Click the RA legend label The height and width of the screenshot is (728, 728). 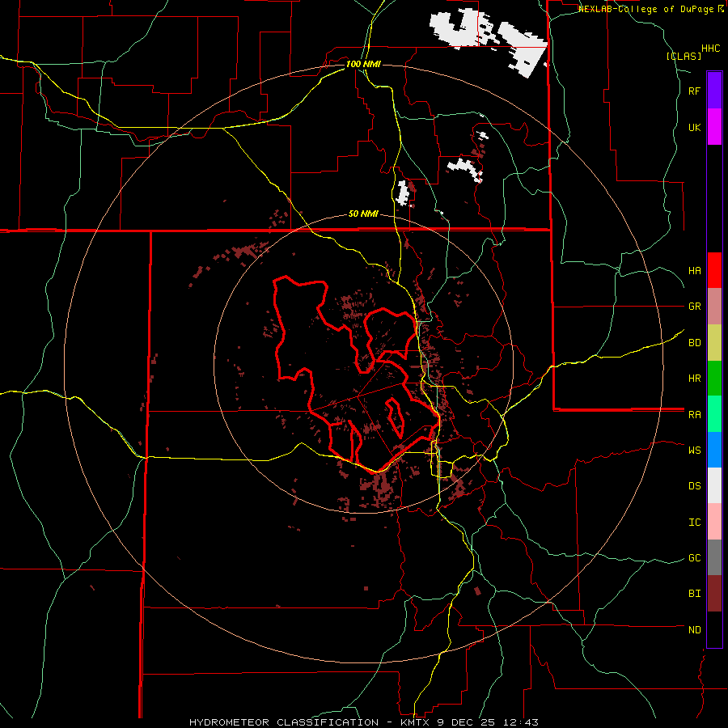point(694,414)
